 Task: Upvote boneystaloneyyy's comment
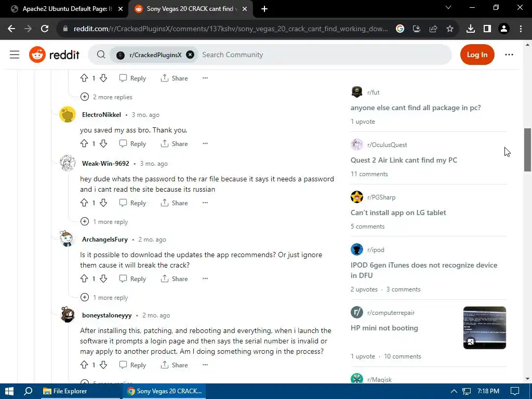pyautogui.click(x=84, y=365)
